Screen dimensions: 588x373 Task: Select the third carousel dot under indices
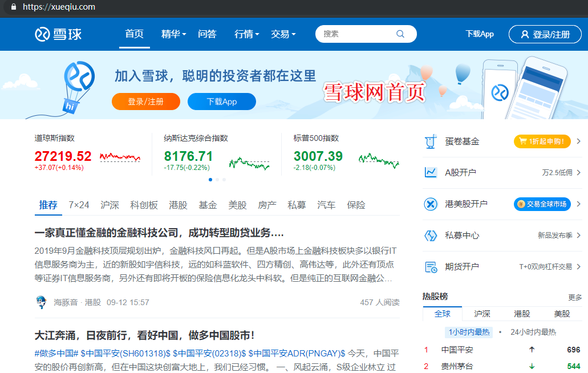pos(224,180)
